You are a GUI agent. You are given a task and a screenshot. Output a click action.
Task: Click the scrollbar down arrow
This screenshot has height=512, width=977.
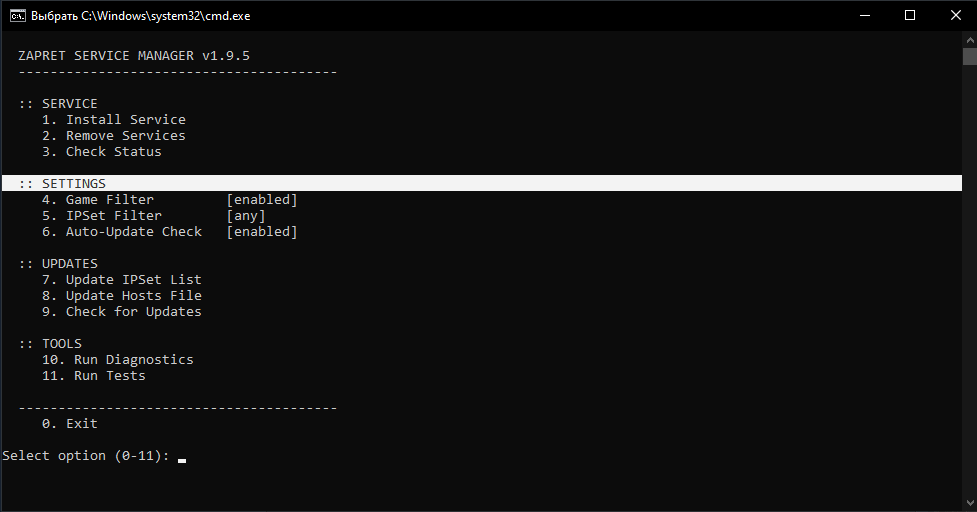pyautogui.click(x=970, y=503)
